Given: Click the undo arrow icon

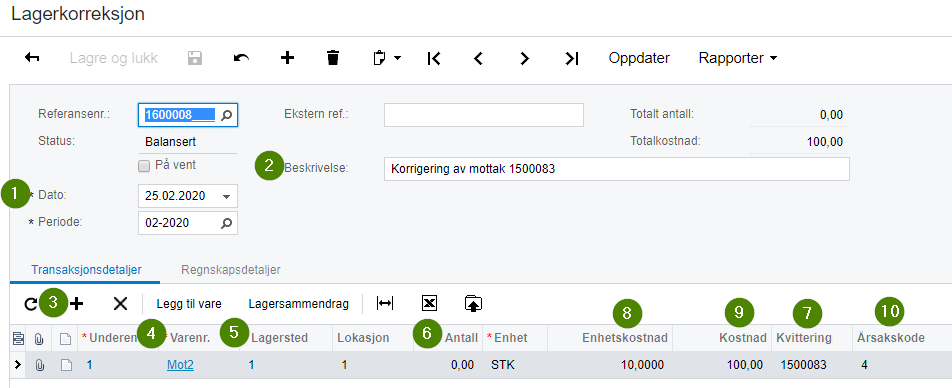Looking at the screenshot, I should [241, 58].
